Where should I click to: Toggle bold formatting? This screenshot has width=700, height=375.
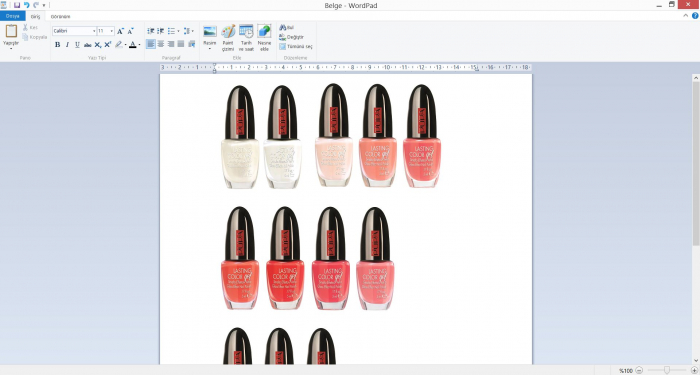point(58,45)
